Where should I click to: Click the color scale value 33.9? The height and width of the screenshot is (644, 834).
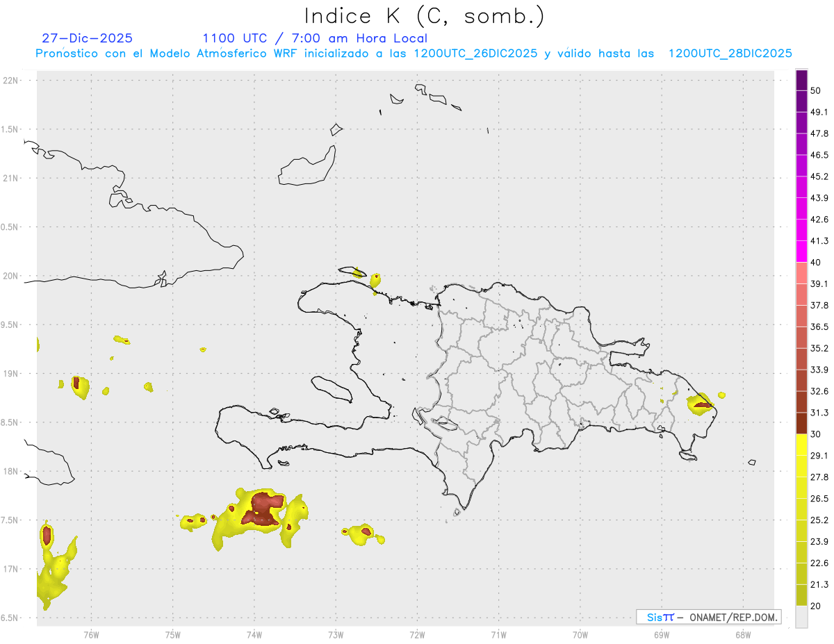[819, 370]
